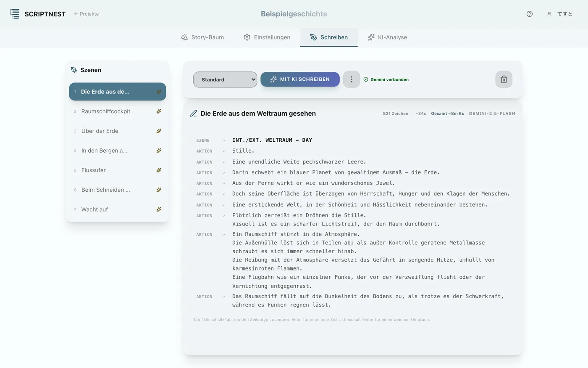Open line type chevron beside 'Ein Raumschiff stürzt'
Screen dimensions: 588x368
(223, 235)
